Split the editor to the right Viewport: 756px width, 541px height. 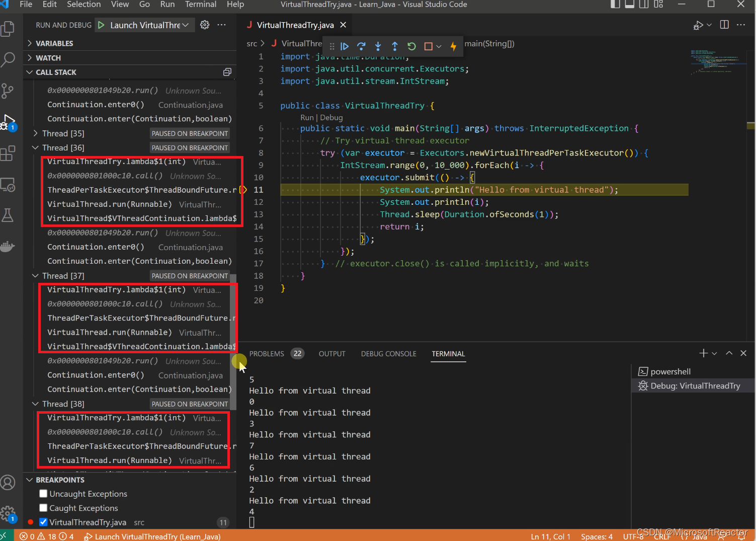coord(724,25)
